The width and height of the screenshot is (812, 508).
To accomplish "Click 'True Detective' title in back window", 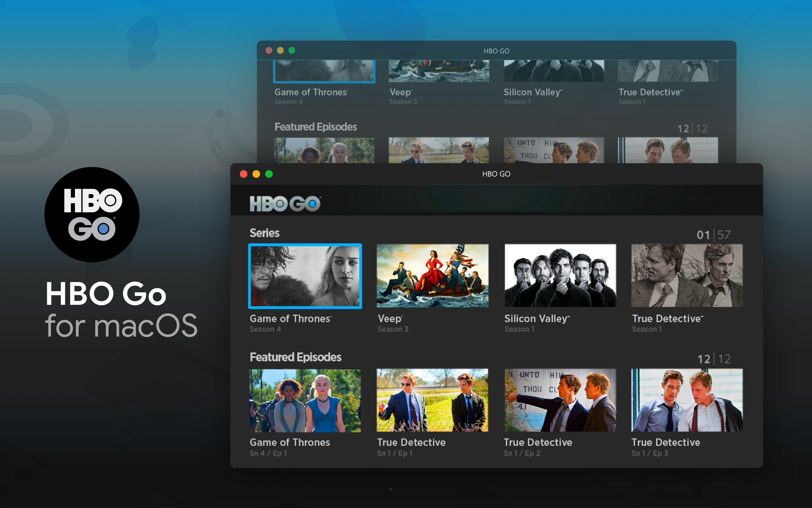I will coord(650,92).
